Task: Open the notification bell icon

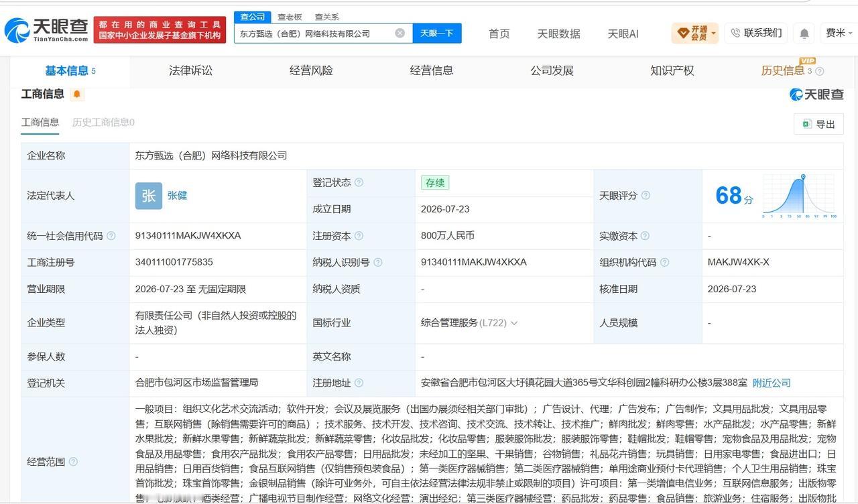Action: (x=804, y=33)
